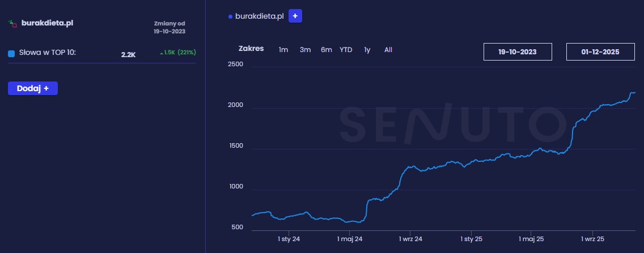Select the 6m range option

pyautogui.click(x=326, y=50)
